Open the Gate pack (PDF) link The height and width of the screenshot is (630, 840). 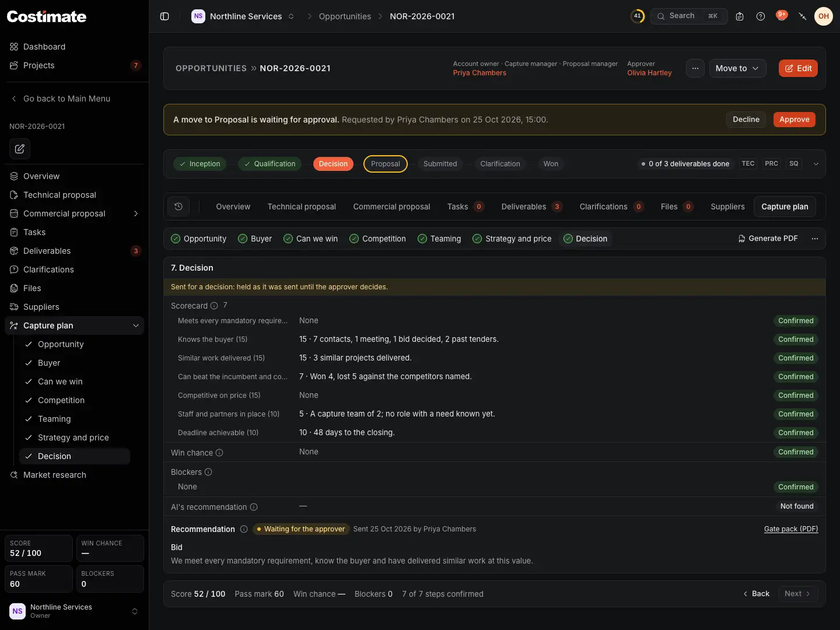tap(791, 529)
